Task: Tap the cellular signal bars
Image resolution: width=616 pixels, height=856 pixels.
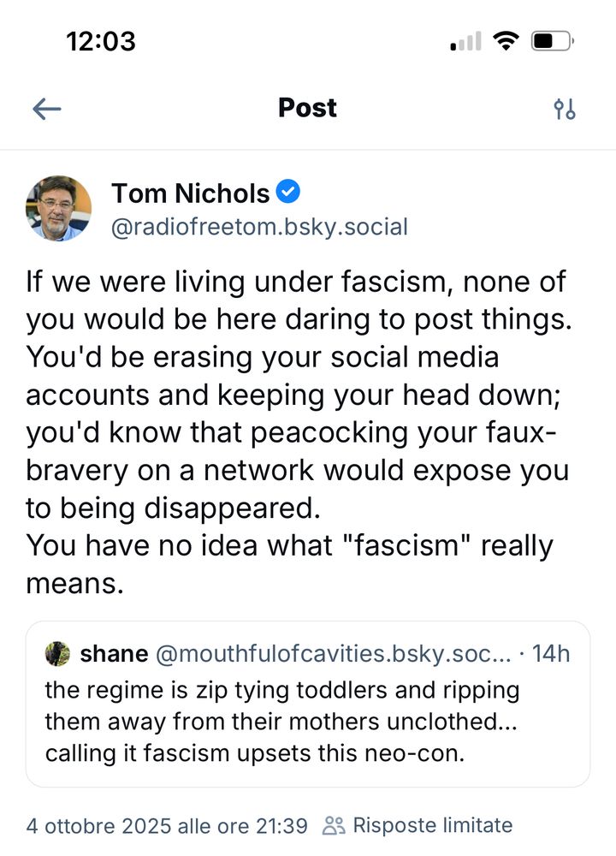Action: click(465, 42)
